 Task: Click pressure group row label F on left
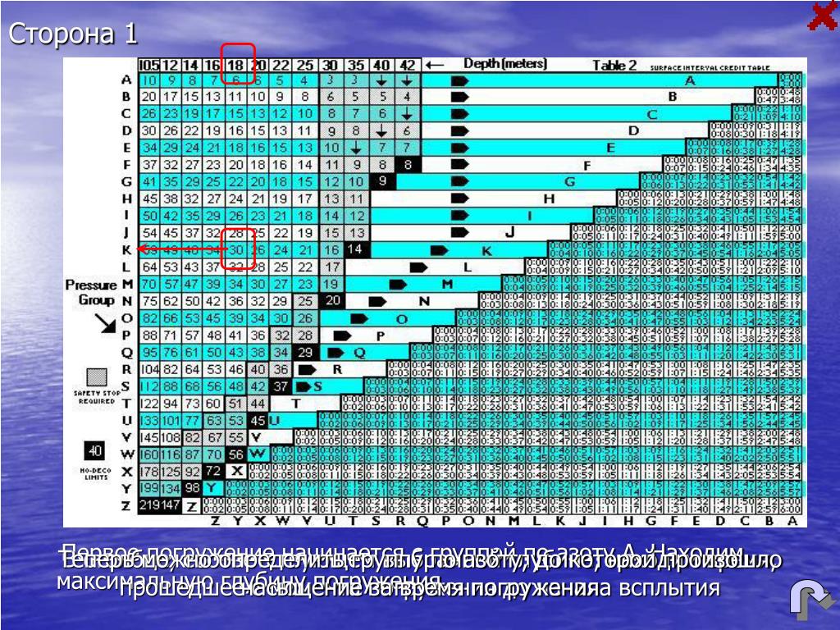[126, 165]
